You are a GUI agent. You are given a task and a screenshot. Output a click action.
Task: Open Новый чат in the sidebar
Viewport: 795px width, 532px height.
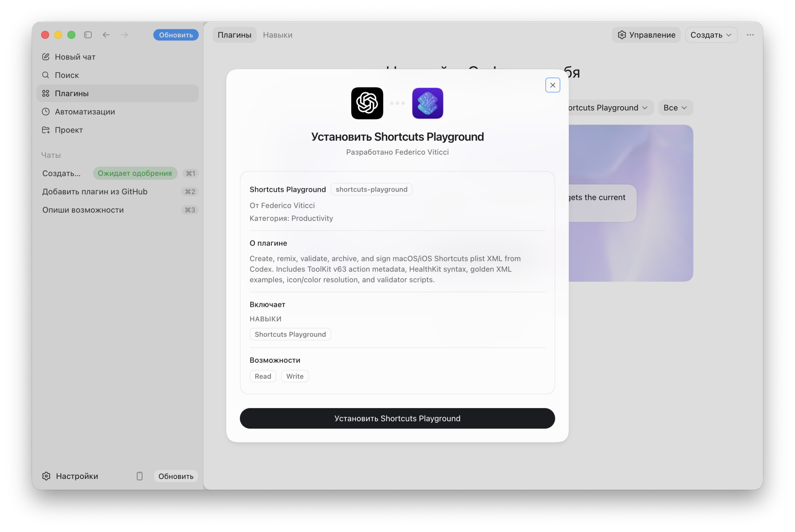click(117, 57)
